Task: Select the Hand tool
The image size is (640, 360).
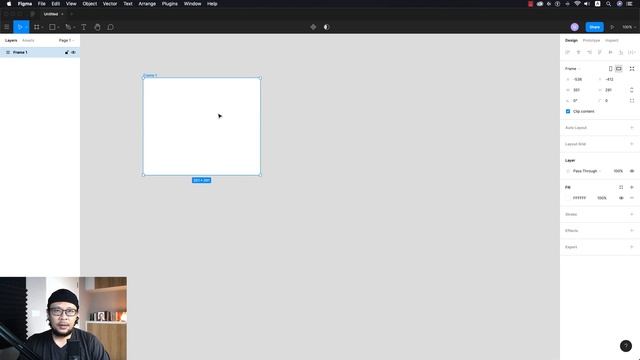Action: click(x=97, y=27)
